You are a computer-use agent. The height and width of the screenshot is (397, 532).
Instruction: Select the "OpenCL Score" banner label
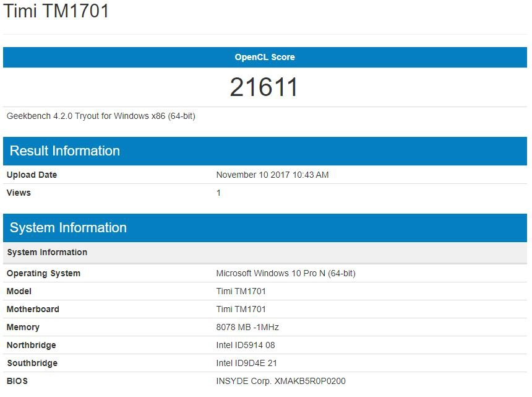coord(265,57)
